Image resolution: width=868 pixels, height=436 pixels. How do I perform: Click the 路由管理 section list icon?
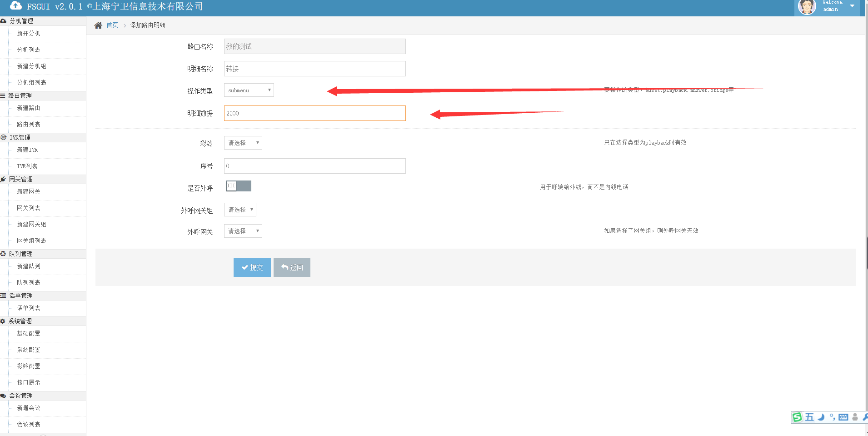click(x=3, y=95)
